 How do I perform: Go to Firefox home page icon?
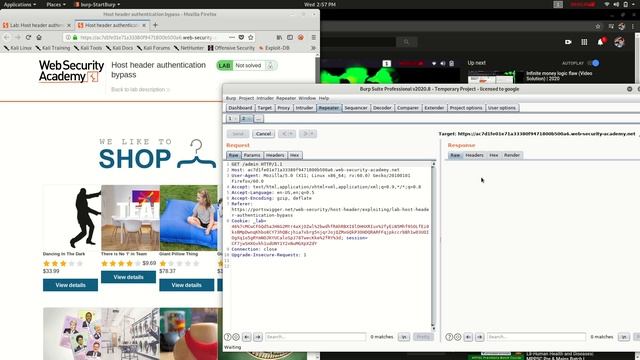tap(39, 37)
